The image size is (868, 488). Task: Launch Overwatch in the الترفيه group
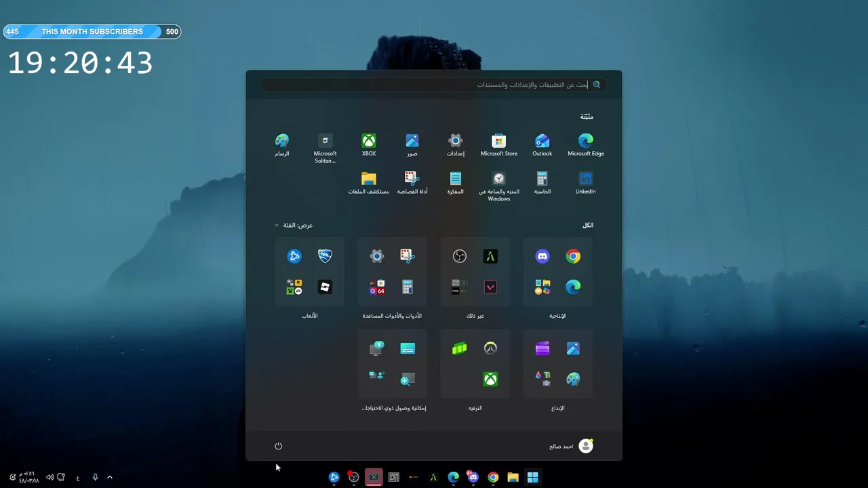[x=490, y=348]
